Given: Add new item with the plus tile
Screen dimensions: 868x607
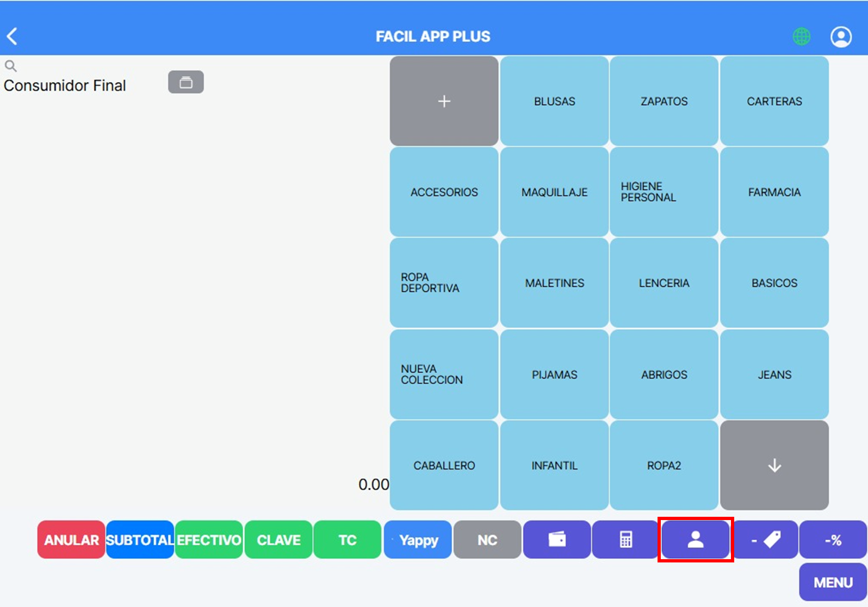Looking at the screenshot, I should (x=444, y=101).
